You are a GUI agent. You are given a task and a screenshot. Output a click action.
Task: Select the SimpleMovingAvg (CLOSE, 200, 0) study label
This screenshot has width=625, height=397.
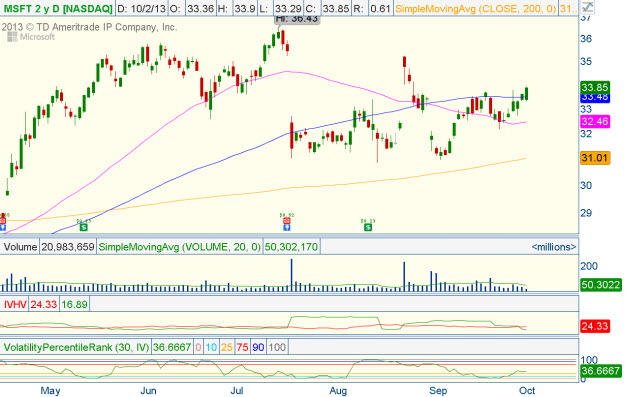point(476,8)
